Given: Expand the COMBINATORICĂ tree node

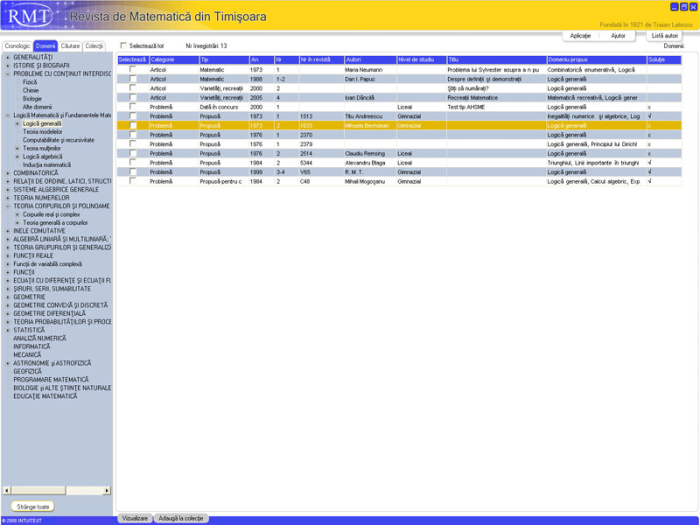Looking at the screenshot, I should tap(8, 173).
